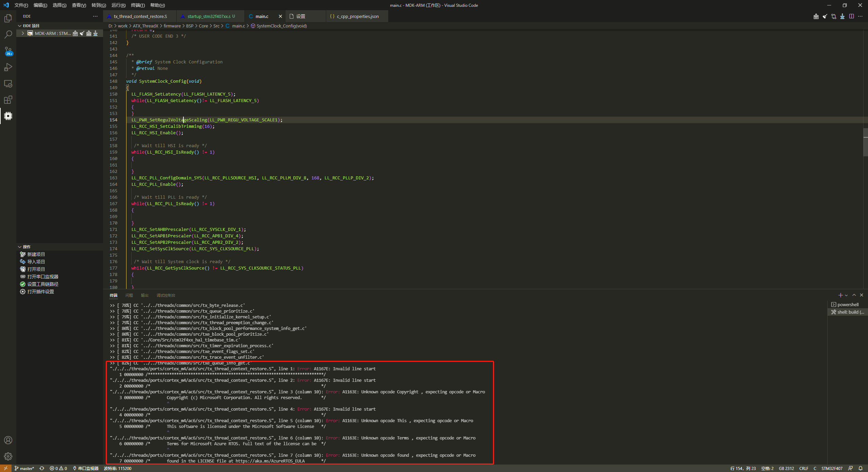
Task: Open the terminal launch profile dropdown arrow
Action: coord(846,295)
